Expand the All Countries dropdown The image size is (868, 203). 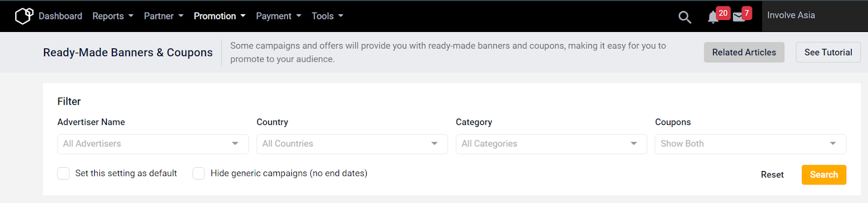tap(352, 144)
